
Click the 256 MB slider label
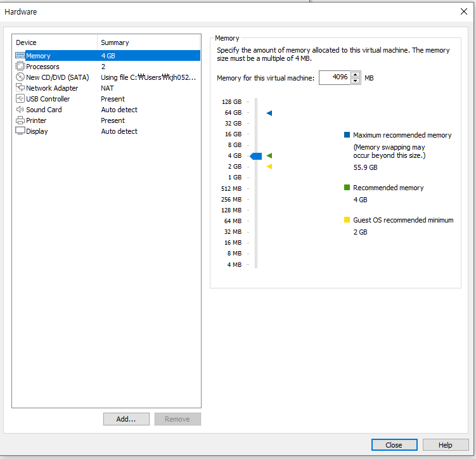[x=231, y=200]
